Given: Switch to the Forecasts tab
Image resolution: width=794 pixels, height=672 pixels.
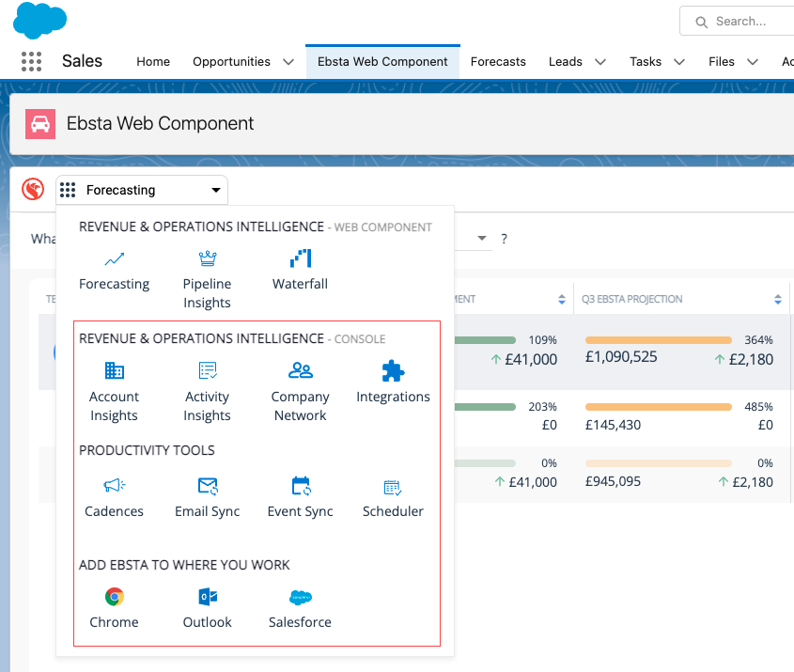Looking at the screenshot, I should point(498,62).
